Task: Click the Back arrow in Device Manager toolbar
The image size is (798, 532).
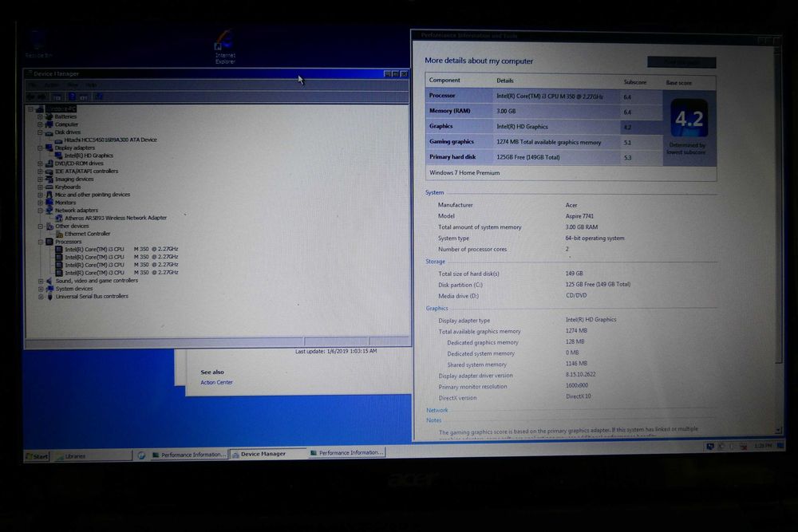Action: pyautogui.click(x=30, y=97)
